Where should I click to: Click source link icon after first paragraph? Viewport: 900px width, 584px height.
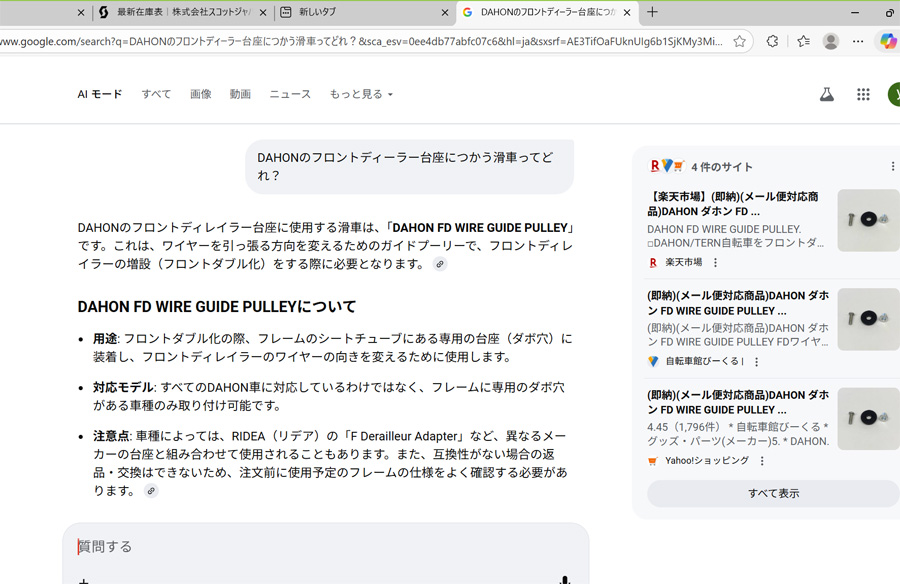click(440, 264)
